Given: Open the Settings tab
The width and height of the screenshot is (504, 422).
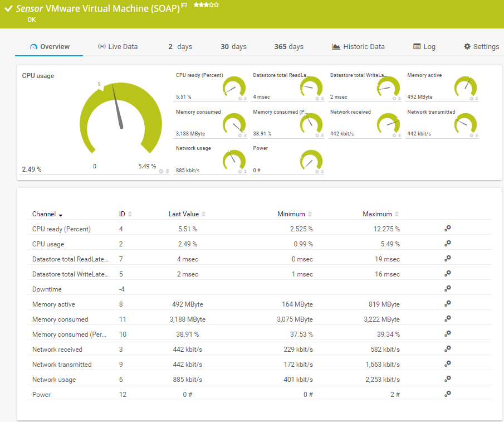Looking at the screenshot, I should coord(481,47).
